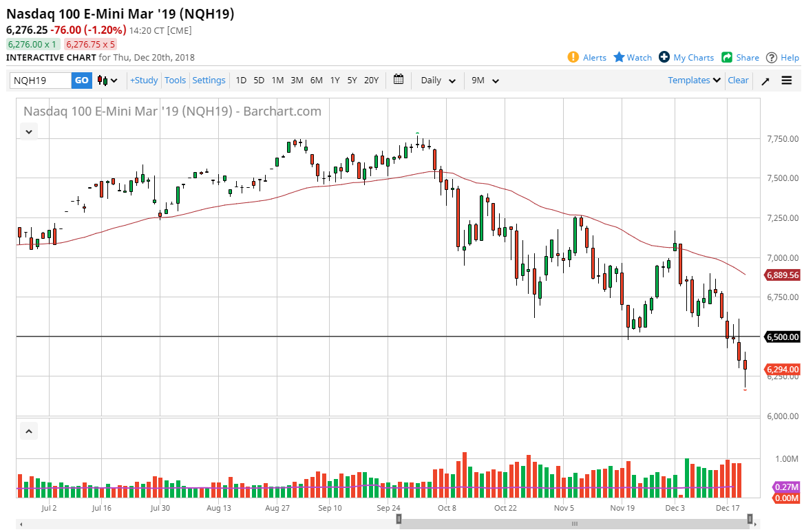Open the Settings link
This screenshot has width=804, height=532.
pos(209,80)
